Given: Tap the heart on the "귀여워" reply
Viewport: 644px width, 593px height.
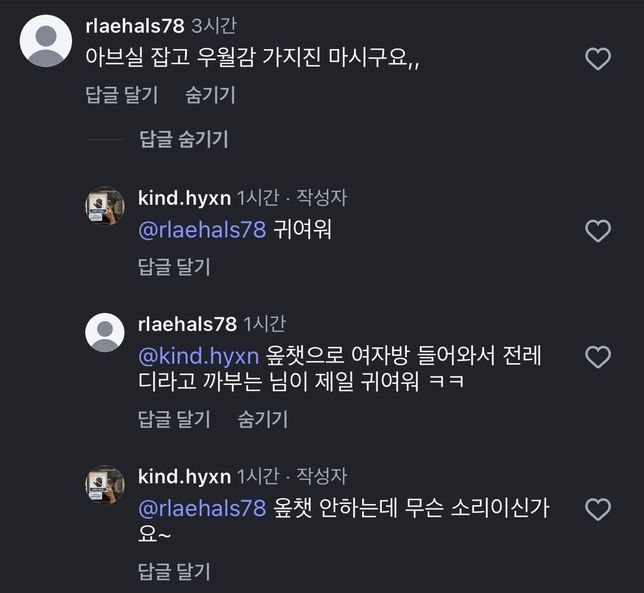Looking at the screenshot, I should pos(597,231).
